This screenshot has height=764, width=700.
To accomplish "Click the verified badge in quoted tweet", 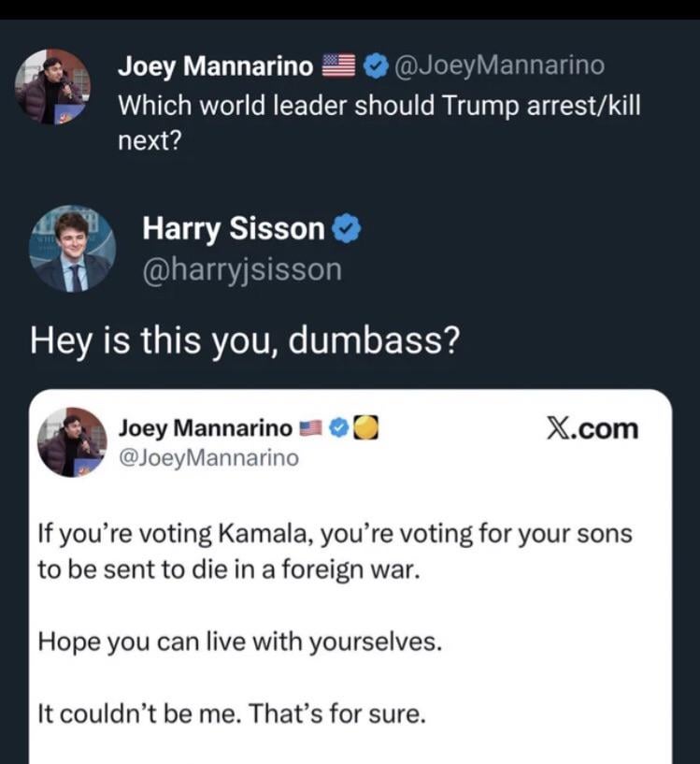I will click(x=340, y=428).
